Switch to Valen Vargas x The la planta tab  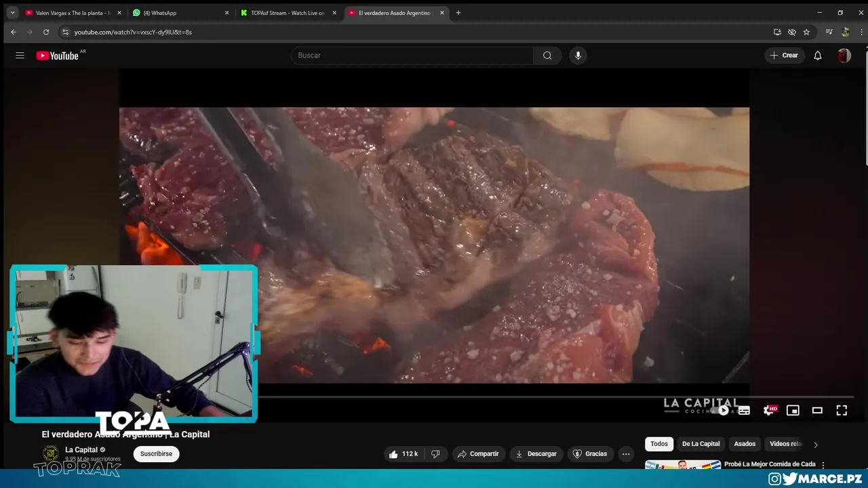[x=73, y=13]
